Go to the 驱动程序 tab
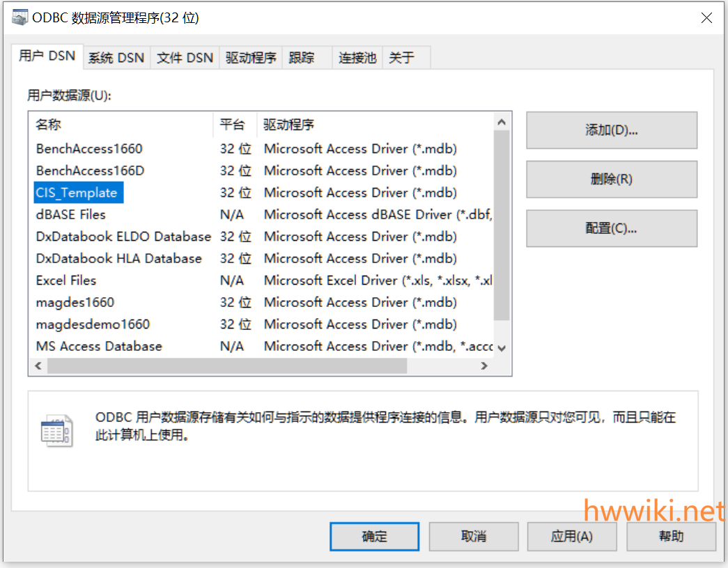728x568 pixels. [251, 58]
